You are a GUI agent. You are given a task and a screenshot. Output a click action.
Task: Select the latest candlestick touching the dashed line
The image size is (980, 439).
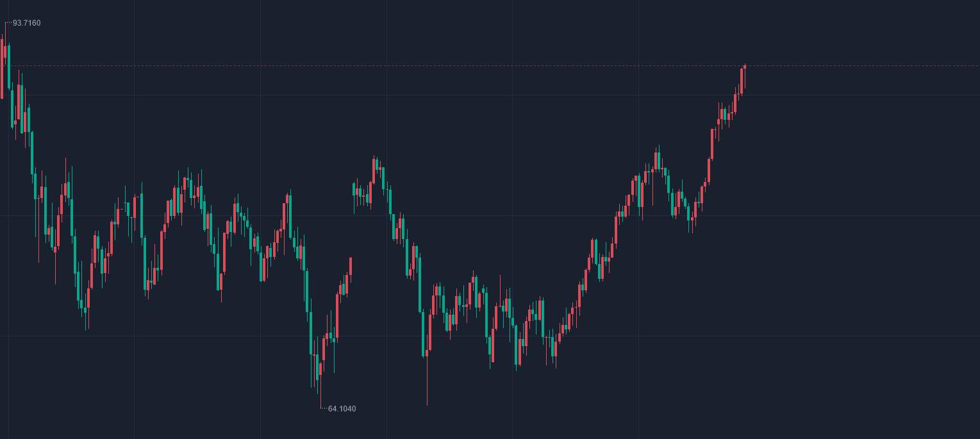tap(745, 67)
